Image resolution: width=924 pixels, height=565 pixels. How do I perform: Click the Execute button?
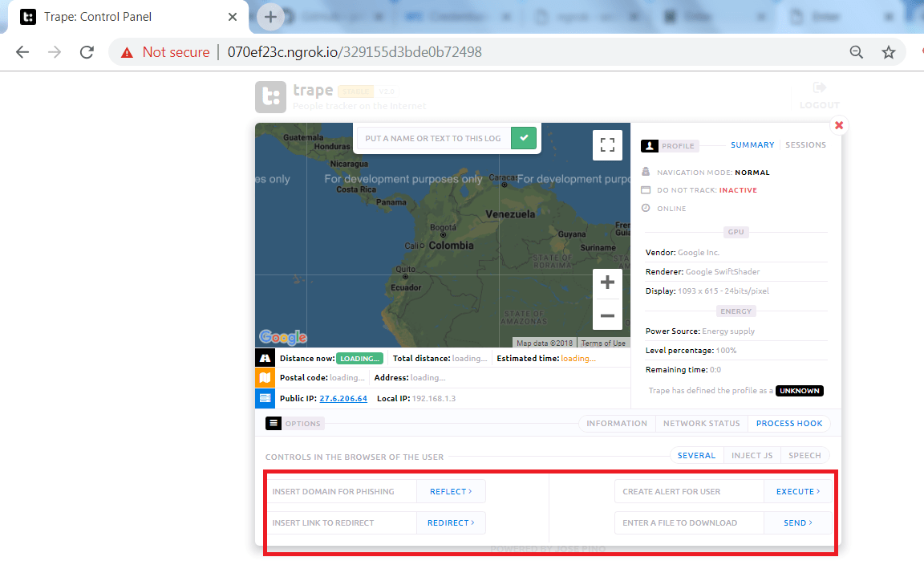point(798,491)
